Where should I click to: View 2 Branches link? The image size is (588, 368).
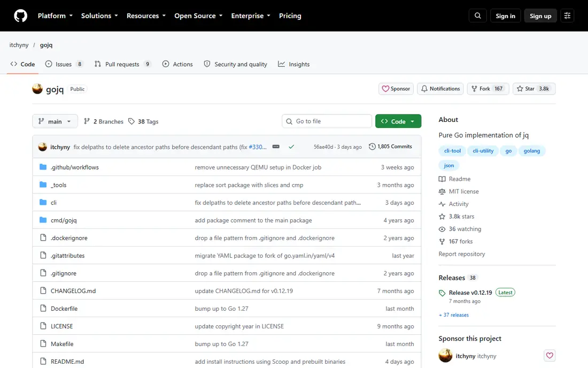[x=104, y=121]
